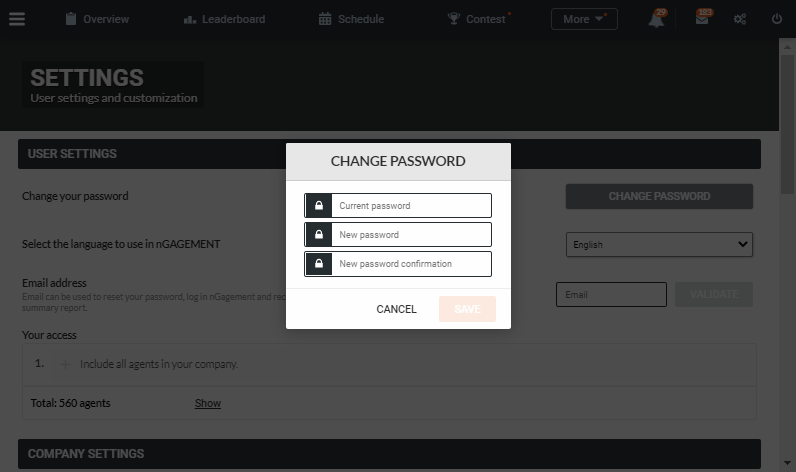Expand the Include all agents plus icon

tap(65, 364)
